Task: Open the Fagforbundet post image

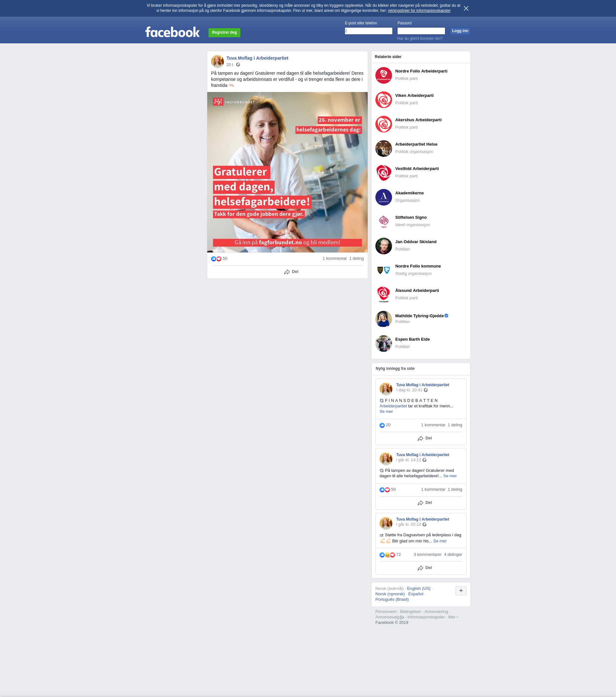Action: point(287,172)
